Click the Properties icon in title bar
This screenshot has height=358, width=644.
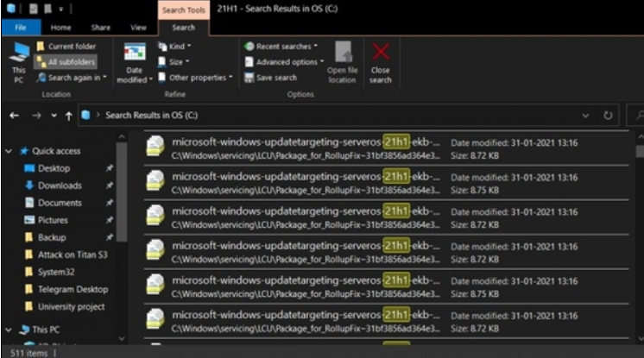click(34, 9)
